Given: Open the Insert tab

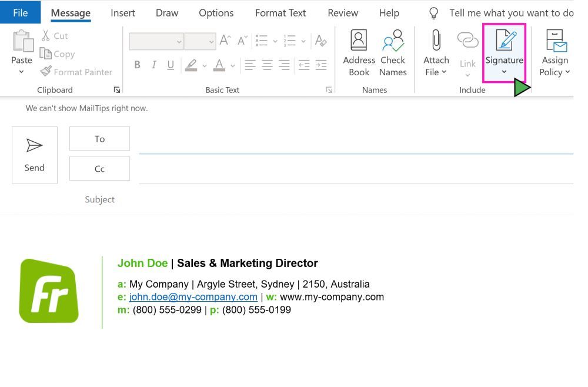Looking at the screenshot, I should (x=123, y=12).
